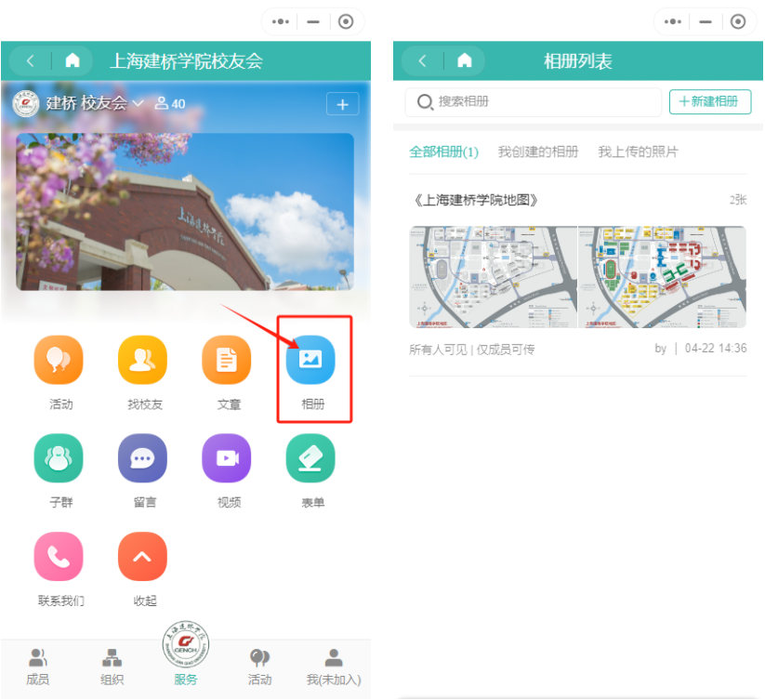The height and width of the screenshot is (700, 765).
Task: Go back in 上海建桥学院校友会 header
Action: pyautogui.click(x=31, y=61)
